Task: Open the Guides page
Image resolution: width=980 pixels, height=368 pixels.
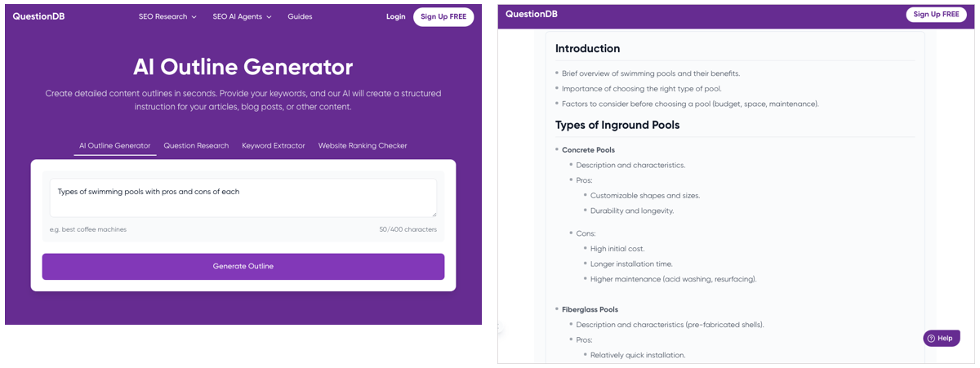Action: coord(300,16)
